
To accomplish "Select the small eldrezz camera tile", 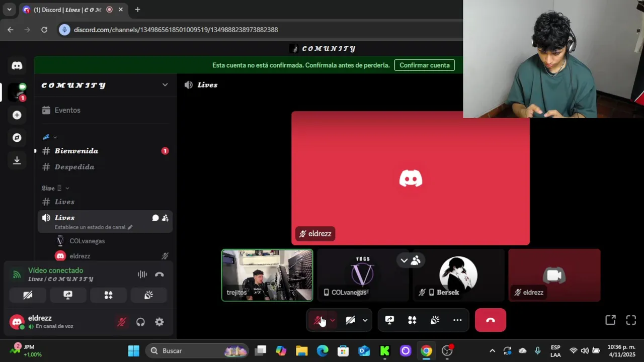I will pos(554,276).
